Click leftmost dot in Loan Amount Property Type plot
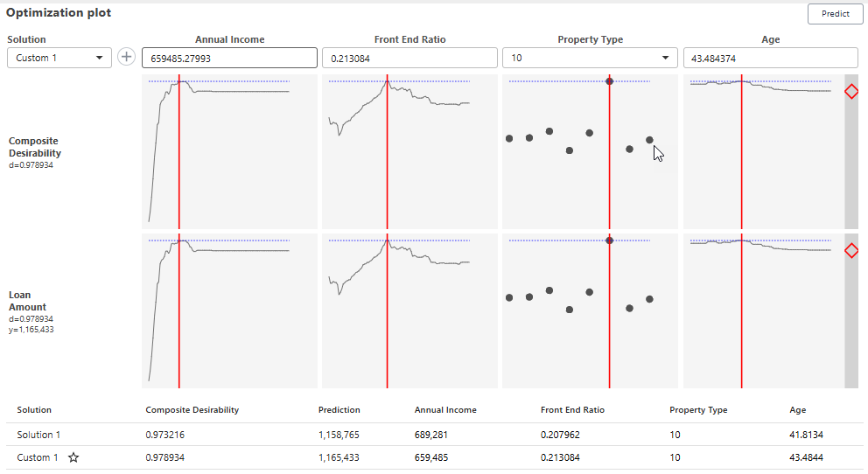Screen dimensions: 868x474 click(509, 297)
